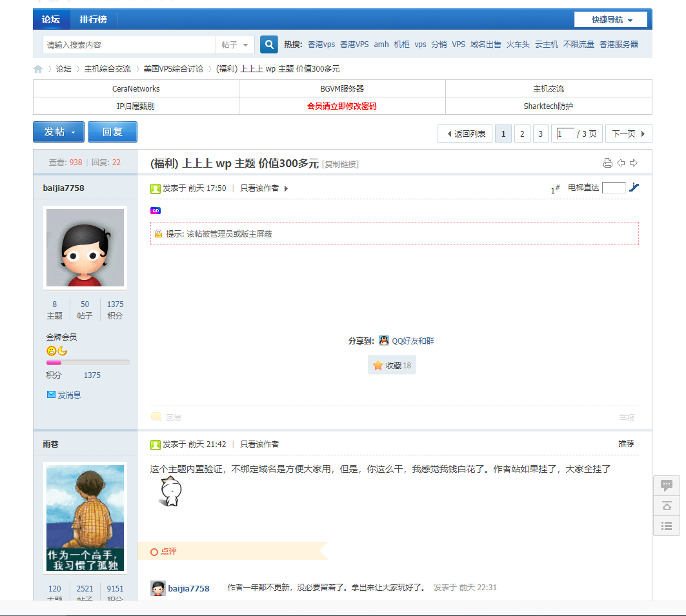Click floating quick reply speech bubble icon
The width and height of the screenshot is (686, 616).
[667, 486]
